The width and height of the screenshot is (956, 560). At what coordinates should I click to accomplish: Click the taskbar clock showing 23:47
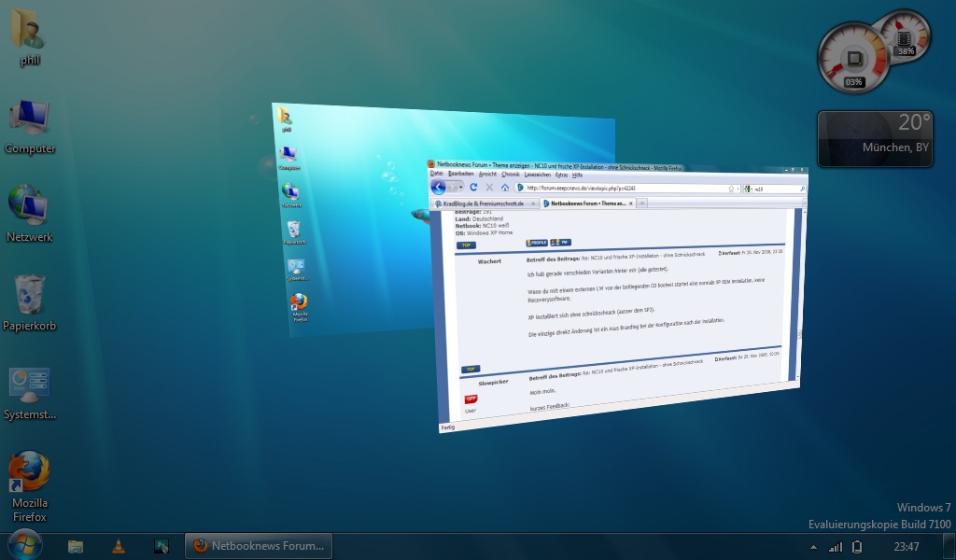pos(906,546)
